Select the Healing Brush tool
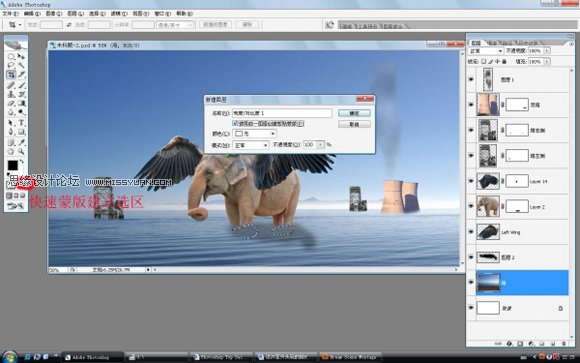 click(11, 85)
